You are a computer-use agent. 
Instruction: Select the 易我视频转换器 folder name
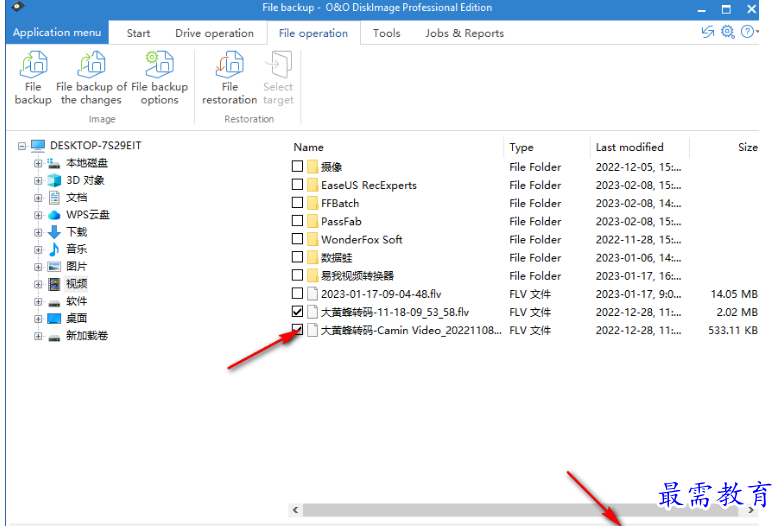[357, 276]
